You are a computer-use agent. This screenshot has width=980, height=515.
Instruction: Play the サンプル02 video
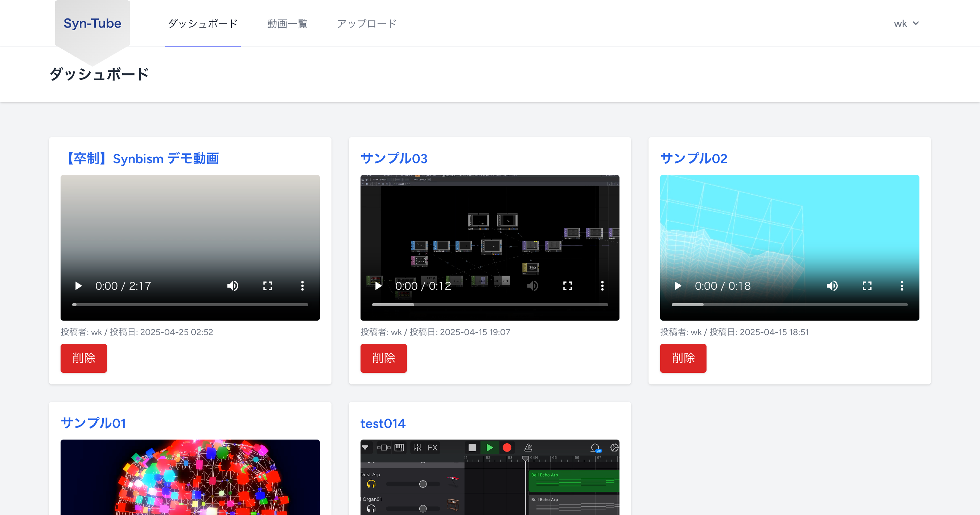tap(678, 286)
